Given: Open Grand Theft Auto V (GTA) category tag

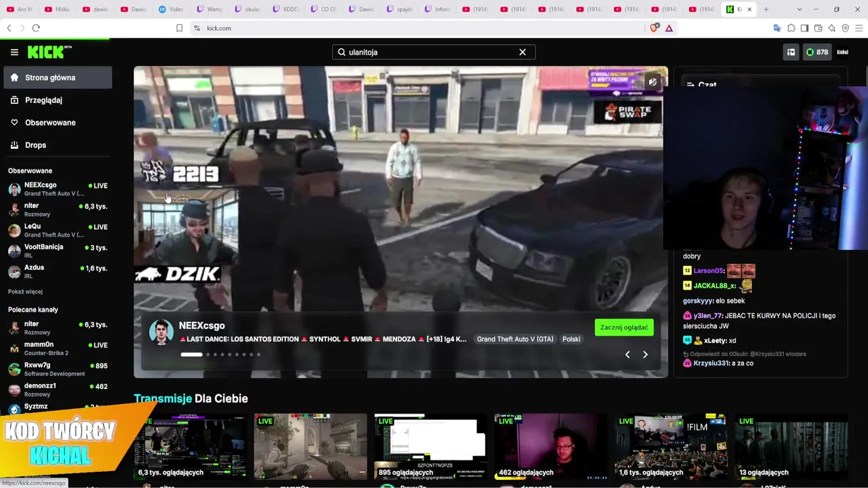Looking at the screenshot, I should pos(515,339).
